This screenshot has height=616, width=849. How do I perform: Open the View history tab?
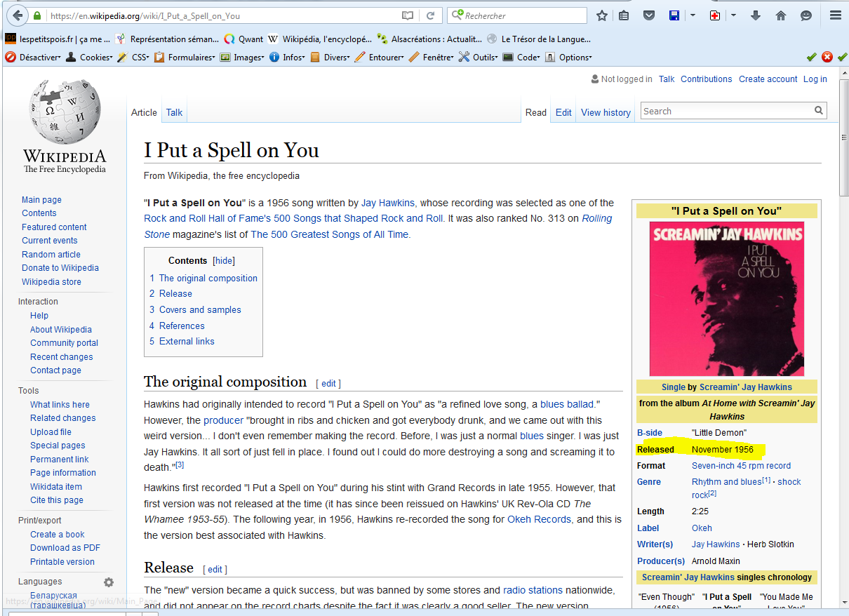pos(606,112)
